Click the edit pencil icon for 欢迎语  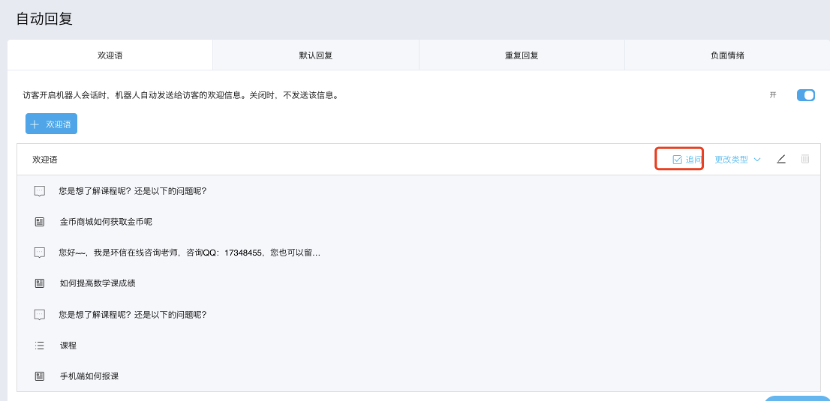coord(781,159)
